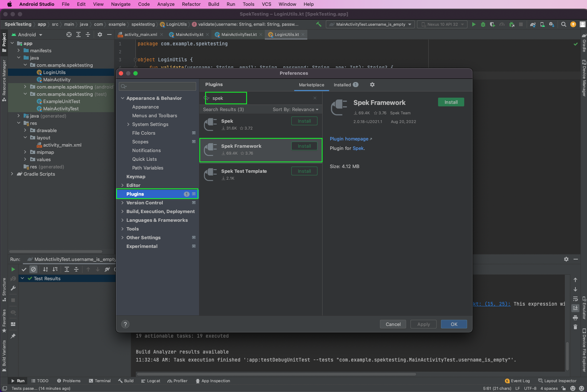The image size is (587, 392).
Task: Click the Apple menu icon
Action: 9,4
